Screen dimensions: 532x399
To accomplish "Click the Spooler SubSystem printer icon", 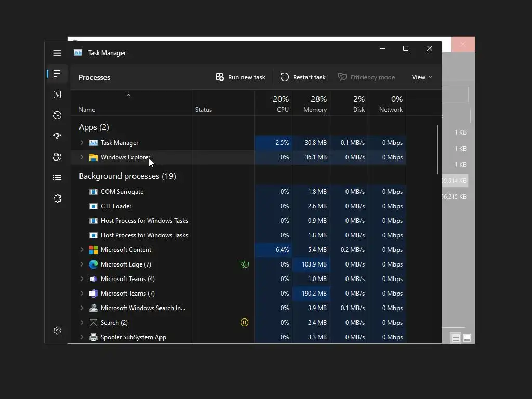I will (x=94, y=337).
